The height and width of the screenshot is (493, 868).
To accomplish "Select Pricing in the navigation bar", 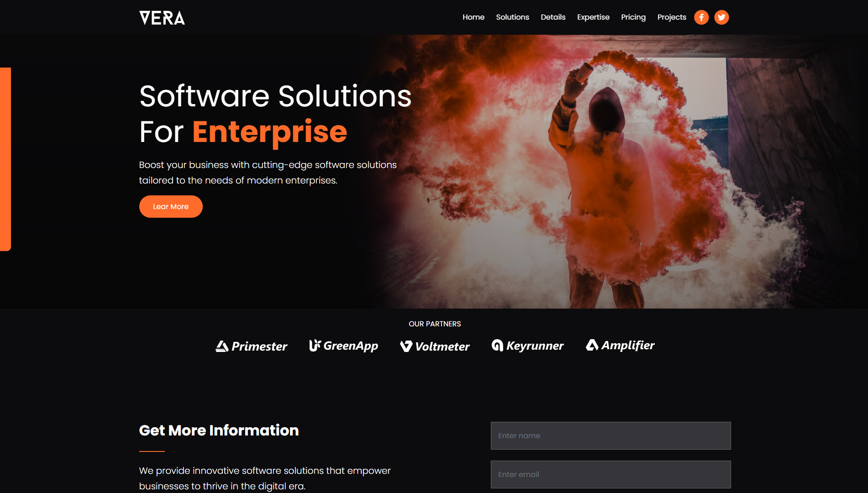I will (633, 17).
